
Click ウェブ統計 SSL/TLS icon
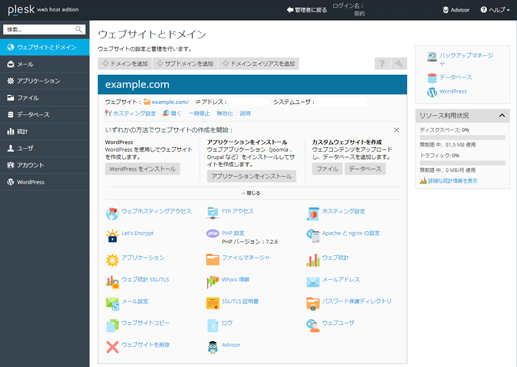click(x=112, y=282)
